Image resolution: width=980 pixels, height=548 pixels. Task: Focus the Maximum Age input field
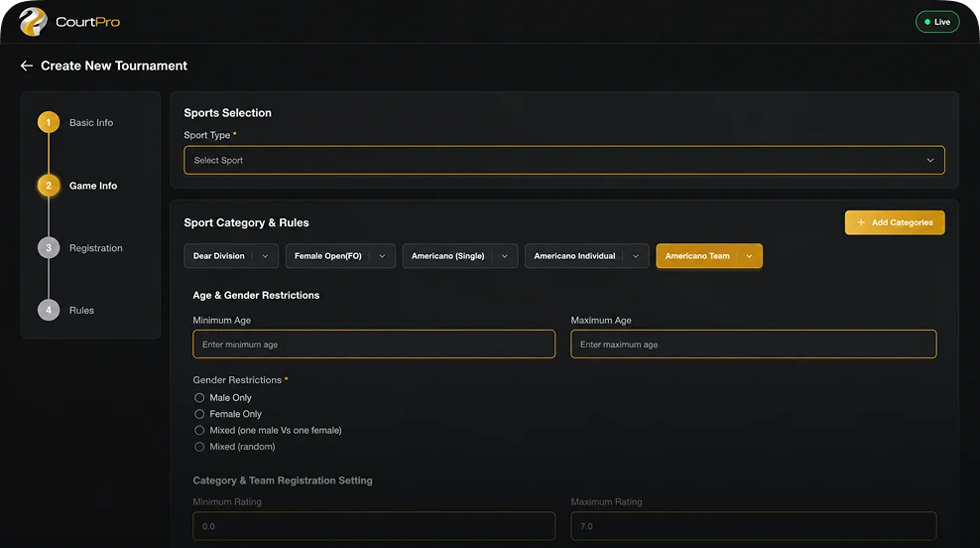coord(753,344)
